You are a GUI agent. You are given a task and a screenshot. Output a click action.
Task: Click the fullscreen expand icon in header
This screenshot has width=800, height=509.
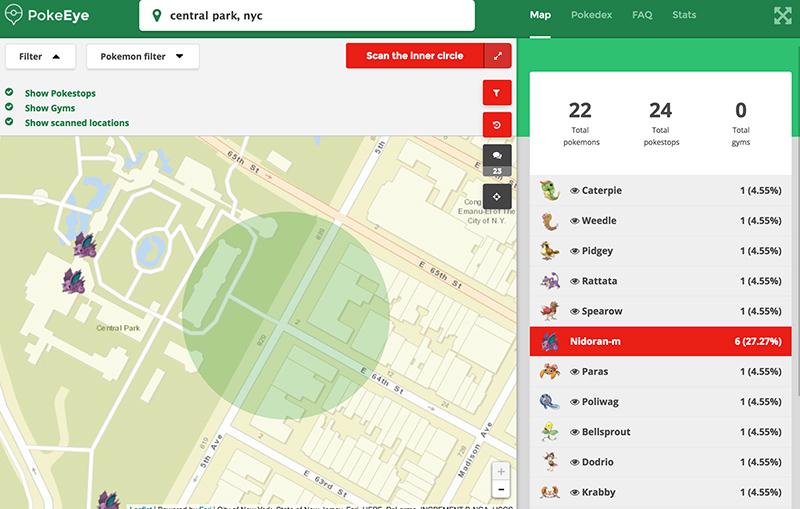pos(783,16)
